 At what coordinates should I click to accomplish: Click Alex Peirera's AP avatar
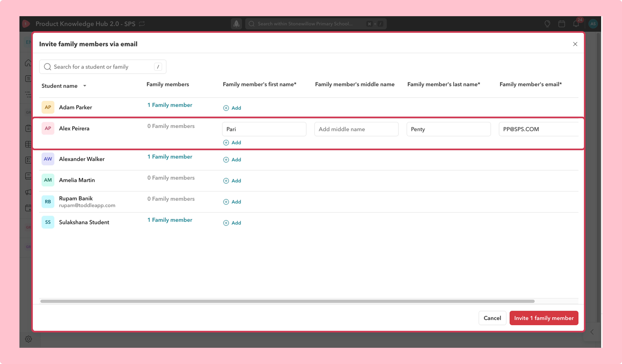(48, 128)
